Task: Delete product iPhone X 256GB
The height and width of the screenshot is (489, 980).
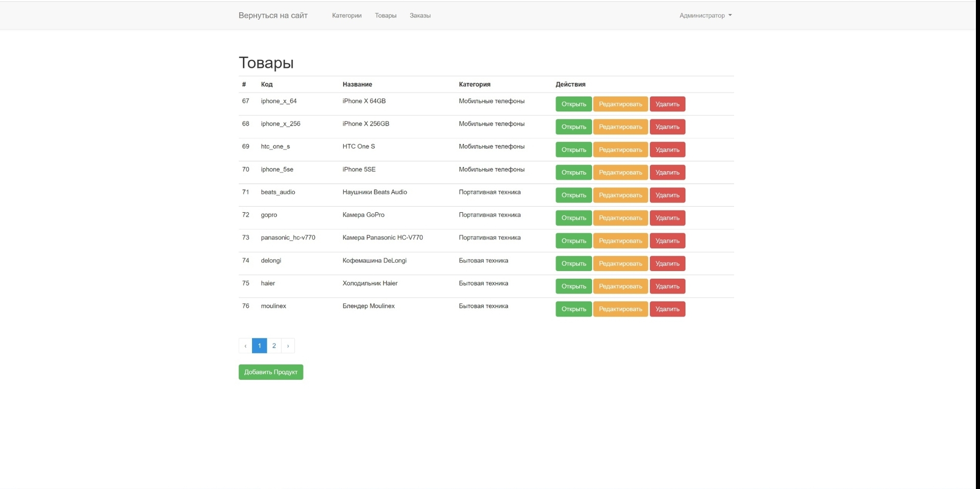Action: click(667, 127)
